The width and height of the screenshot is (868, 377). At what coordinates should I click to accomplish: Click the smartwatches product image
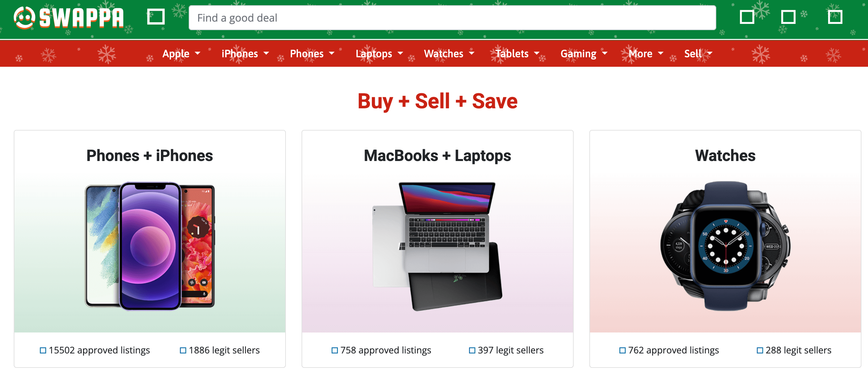[725, 246]
